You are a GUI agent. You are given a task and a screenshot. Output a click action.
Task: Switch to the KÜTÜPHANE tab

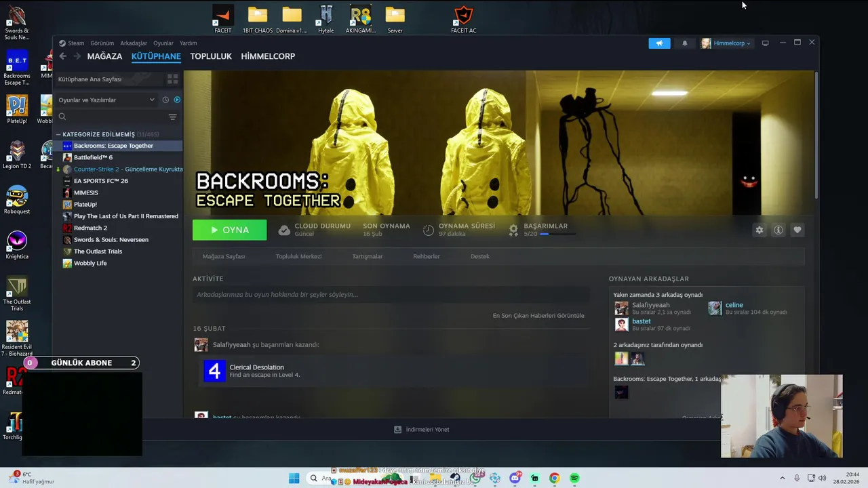point(156,56)
